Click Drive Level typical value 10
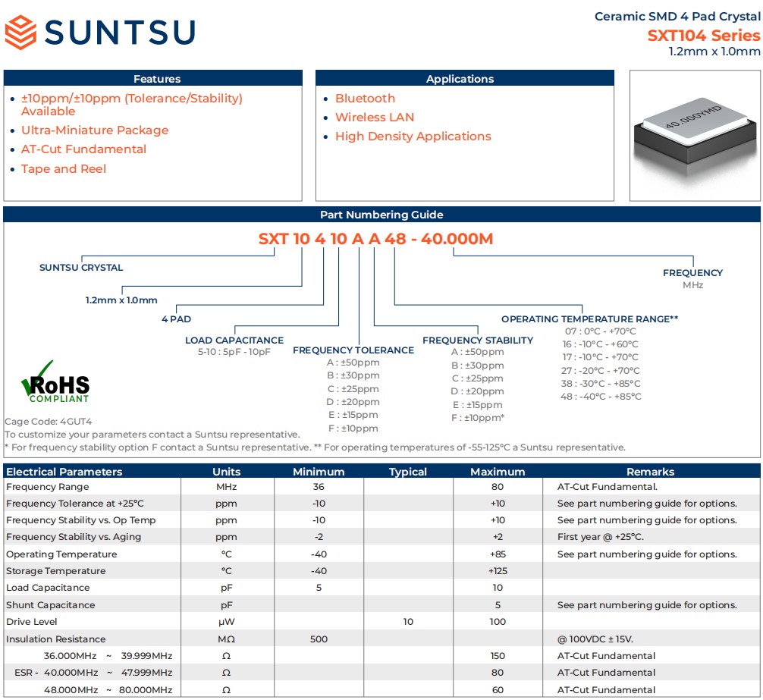 point(408,622)
